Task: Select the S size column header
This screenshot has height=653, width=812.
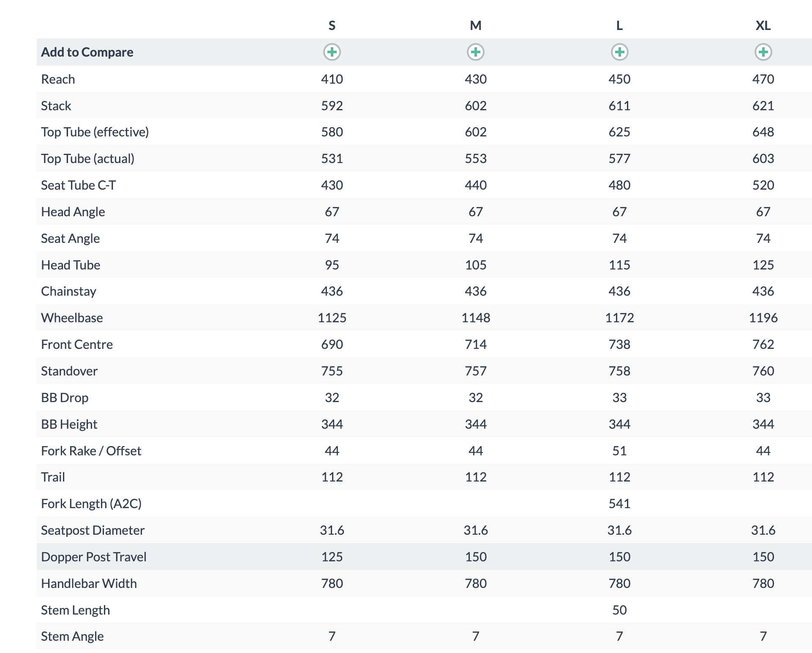Action: pyautogui.click(x=332, y=26)
